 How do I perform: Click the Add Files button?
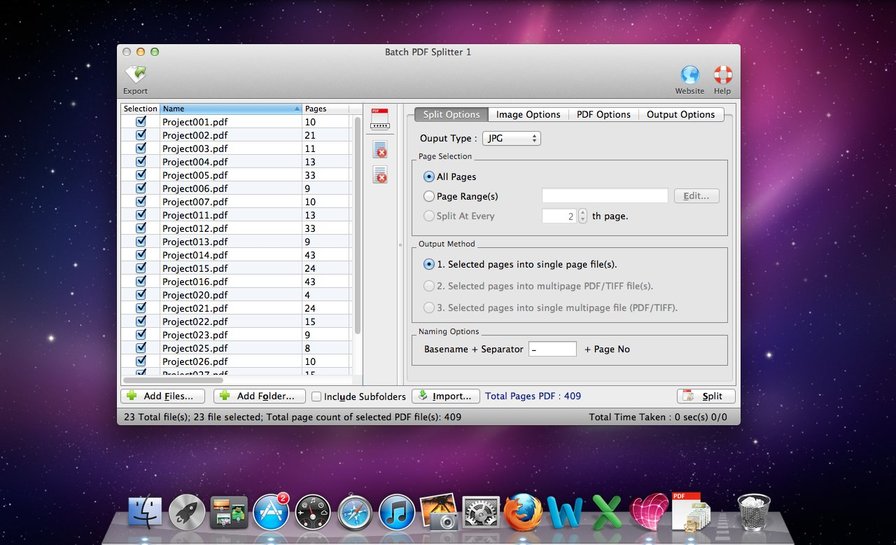[162, 396]
